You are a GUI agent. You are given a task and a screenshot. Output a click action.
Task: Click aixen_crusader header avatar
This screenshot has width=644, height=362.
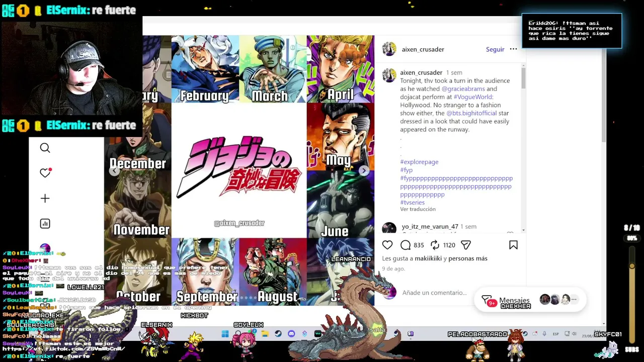pos(389,49)
